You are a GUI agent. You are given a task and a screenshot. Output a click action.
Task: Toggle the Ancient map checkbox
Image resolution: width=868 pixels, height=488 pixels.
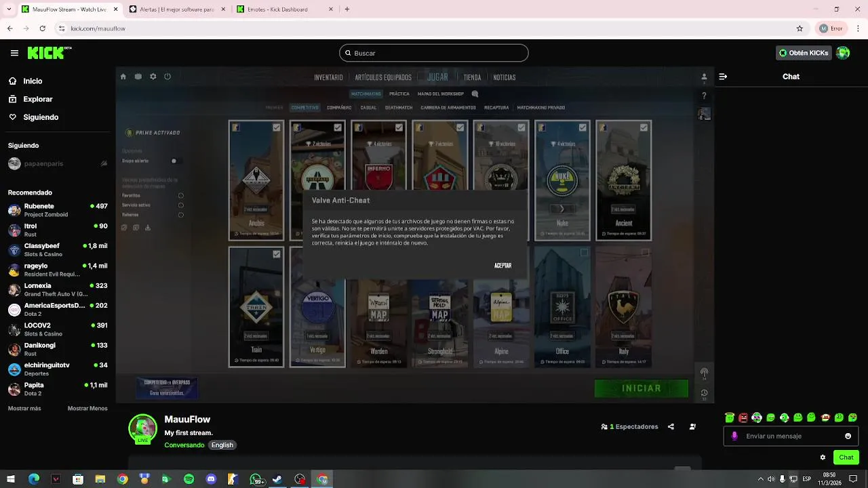pos(644,127)
